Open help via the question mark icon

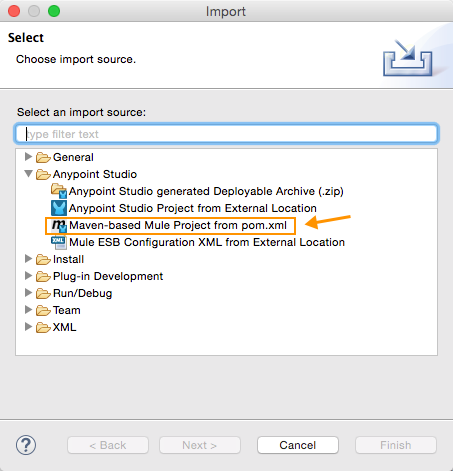26,445
